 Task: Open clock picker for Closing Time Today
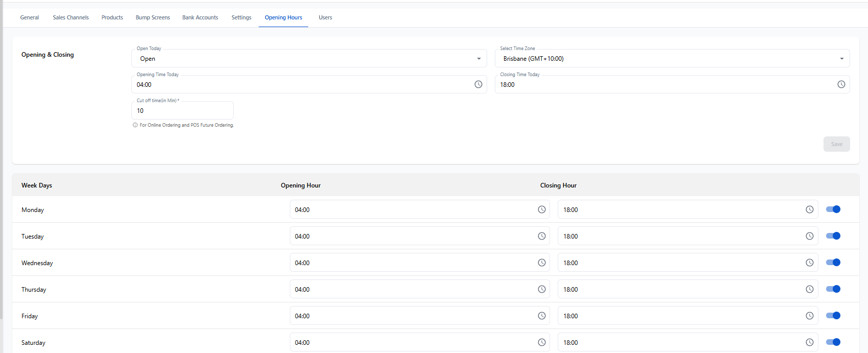[x=841, y=84]
